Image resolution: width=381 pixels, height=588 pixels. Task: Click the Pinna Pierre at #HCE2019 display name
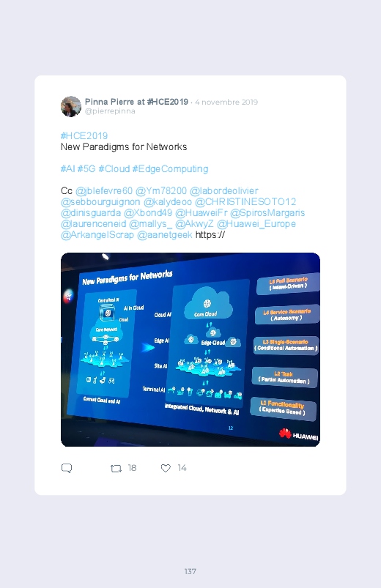[x=136, y=102]
